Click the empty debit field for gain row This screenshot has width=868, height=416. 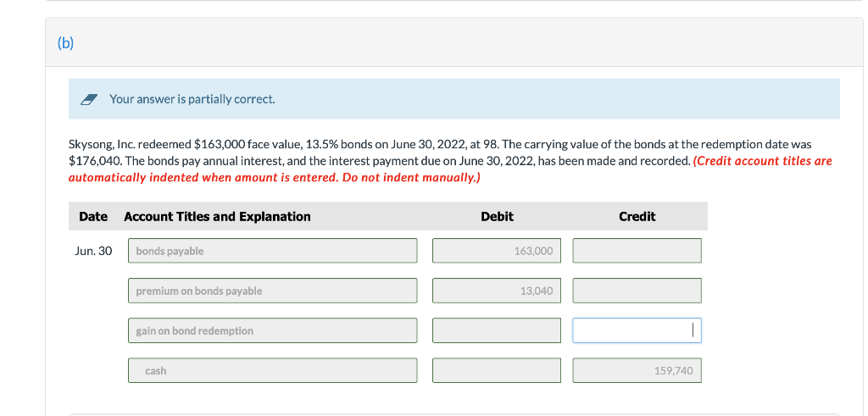[x=497, y=330]
